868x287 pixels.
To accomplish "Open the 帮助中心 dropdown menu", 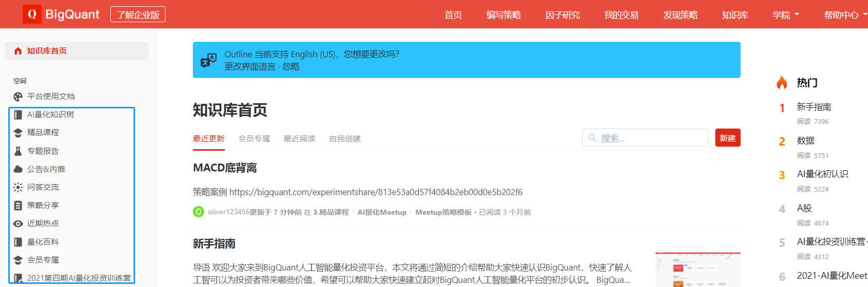I will [x=845, y=15].
